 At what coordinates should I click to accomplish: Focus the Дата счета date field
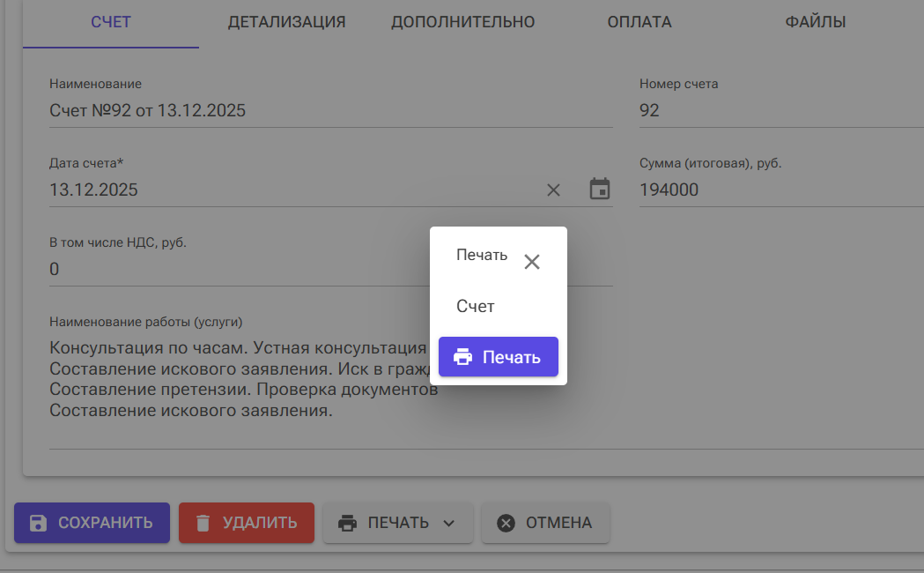(291, 190)
